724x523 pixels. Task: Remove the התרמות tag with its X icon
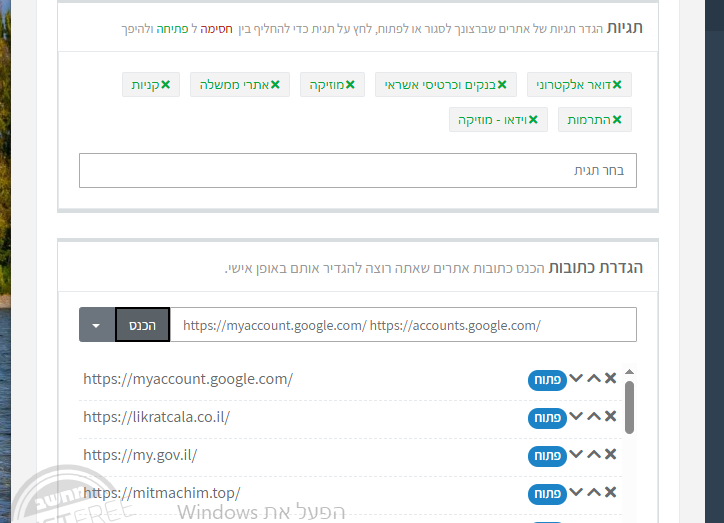(617, 120)
